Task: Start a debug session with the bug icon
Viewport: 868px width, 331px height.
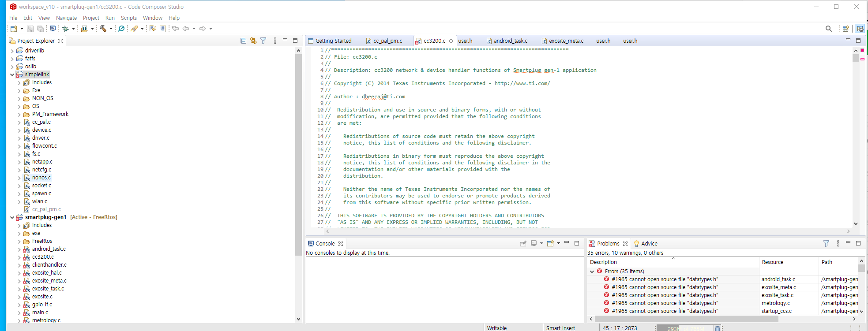Action: pyautogui.click(x=65, y=29)
